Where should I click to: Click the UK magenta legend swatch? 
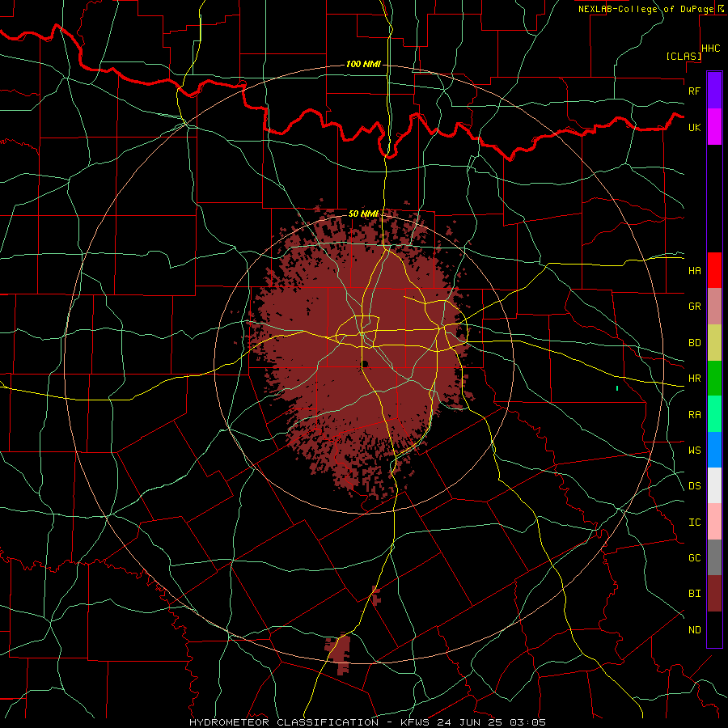714,127
